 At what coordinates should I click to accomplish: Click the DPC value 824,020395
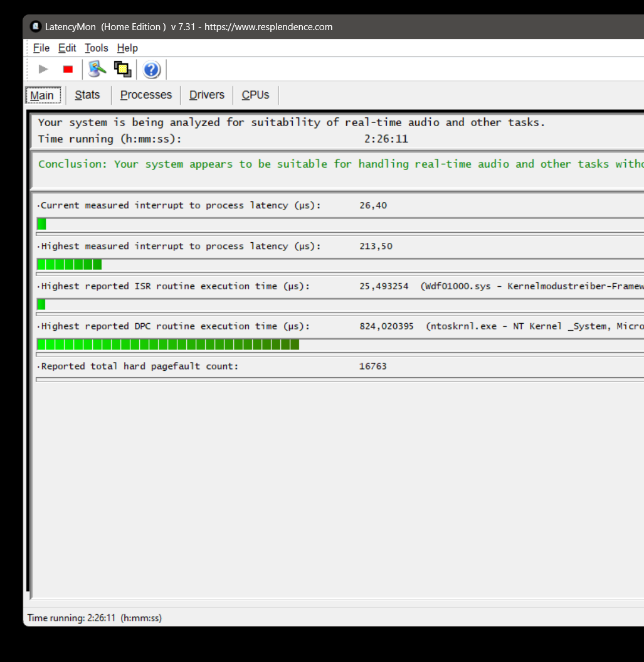[386, 326]
